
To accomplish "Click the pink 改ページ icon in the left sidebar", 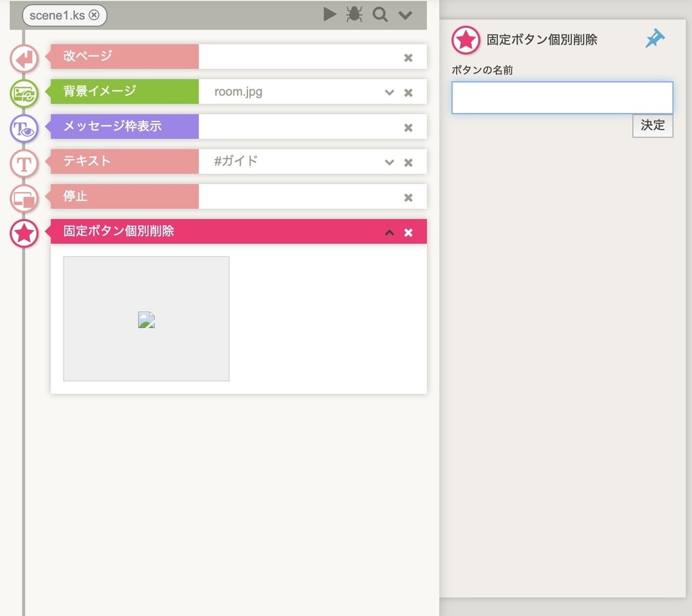I will pyautogui.click(x=24, y=59).
